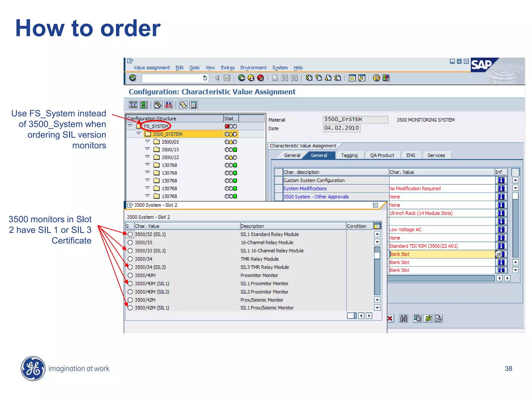Image resolution: width=532 pixels, height=399 pixels.
Task: Open the Environment menu
Action: pyautogui.click(x=254, y=68)
